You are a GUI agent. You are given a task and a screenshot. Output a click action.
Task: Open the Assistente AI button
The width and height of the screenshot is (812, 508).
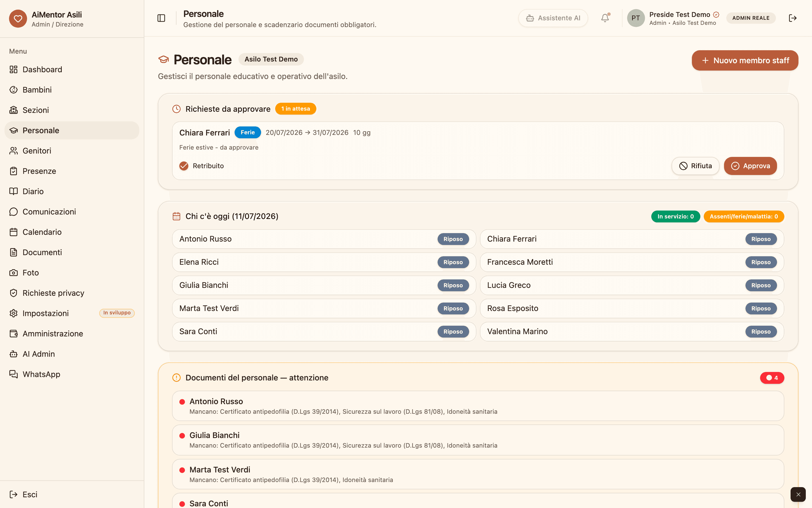(553, 18)
